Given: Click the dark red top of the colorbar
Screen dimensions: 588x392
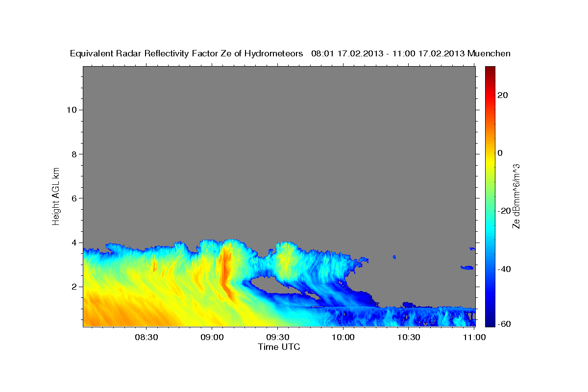Looking at the screenshot, I should pyautogui.click(x=490, y=71).
